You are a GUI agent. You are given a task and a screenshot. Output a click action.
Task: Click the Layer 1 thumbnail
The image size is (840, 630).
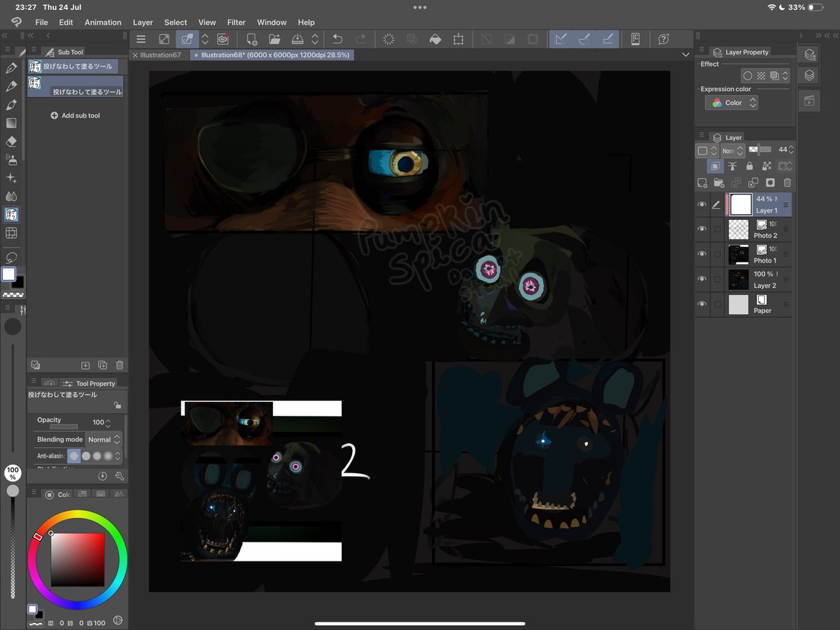pyautogui.click(x=740, y=204)
